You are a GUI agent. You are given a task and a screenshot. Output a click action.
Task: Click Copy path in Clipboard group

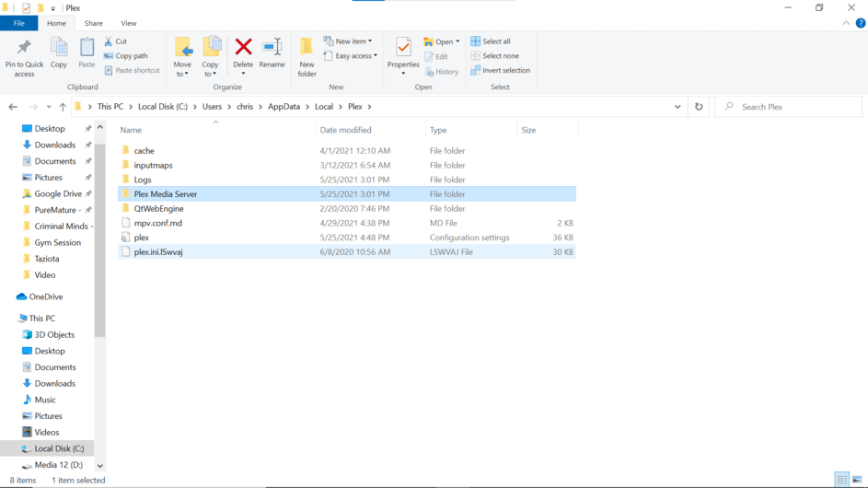(126, 56)
